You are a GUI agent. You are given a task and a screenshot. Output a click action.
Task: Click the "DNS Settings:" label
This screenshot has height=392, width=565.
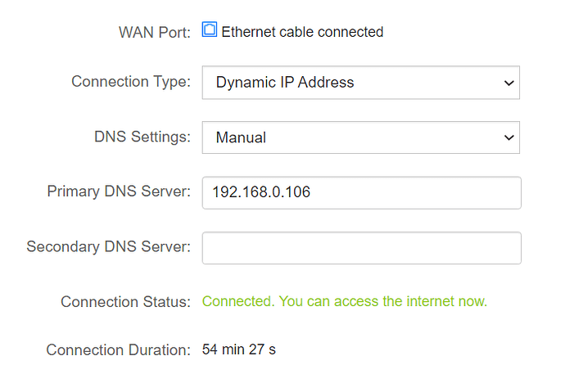tap(142, 137)
